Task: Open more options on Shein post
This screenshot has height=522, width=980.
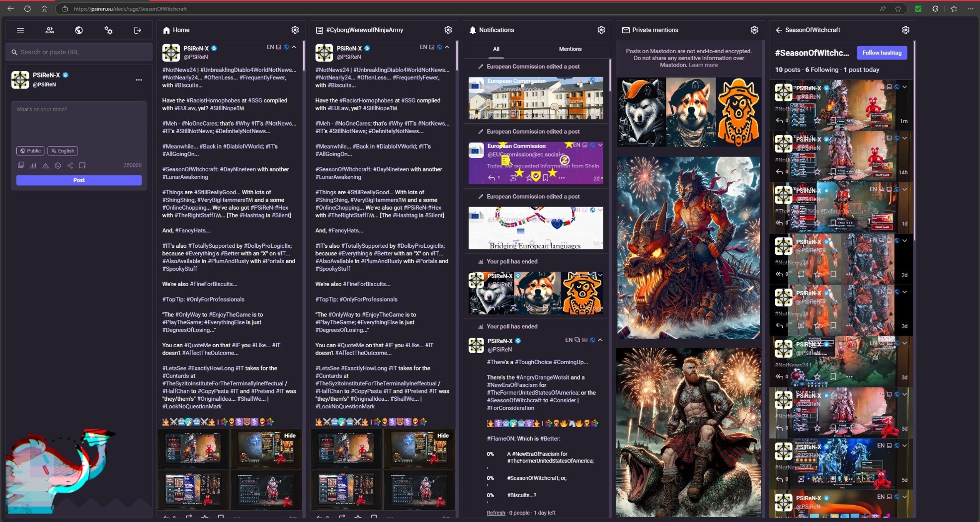Action: coord(562,177)
